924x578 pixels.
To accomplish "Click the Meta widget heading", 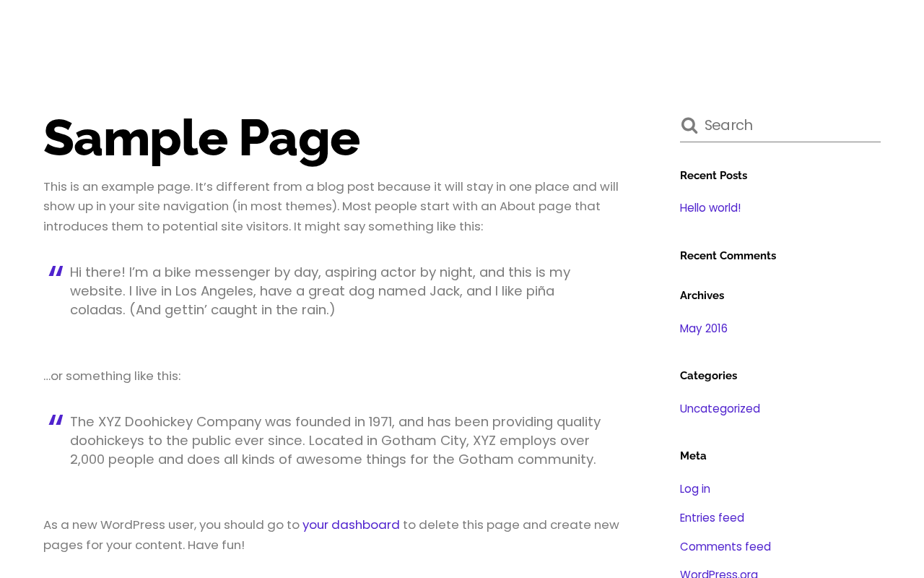I will pos(693,456).
